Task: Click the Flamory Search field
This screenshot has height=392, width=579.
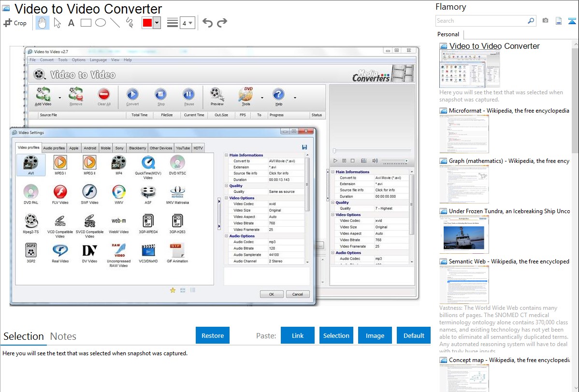Action: pos(481,21)
